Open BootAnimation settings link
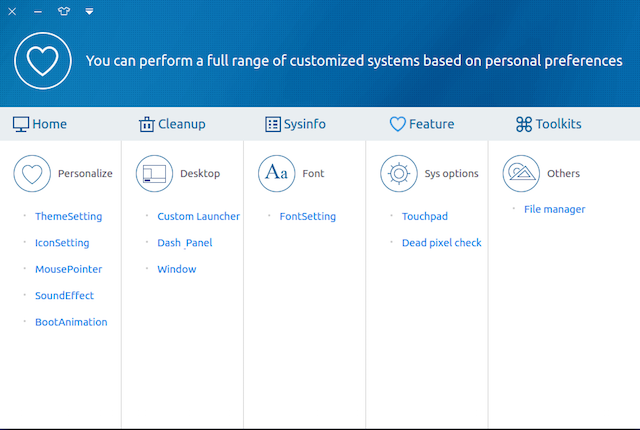Screen dimensions: 640x430 click(71, 322)
